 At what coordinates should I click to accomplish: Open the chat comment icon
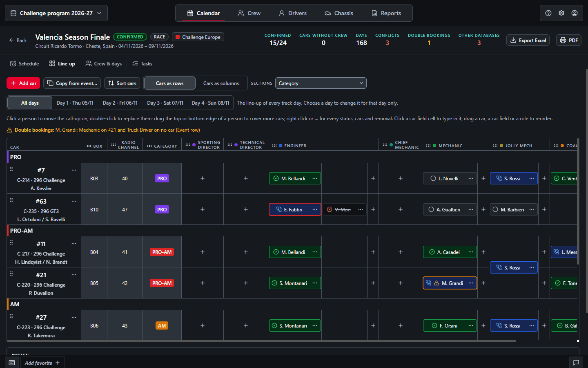(x=576, y=363)
